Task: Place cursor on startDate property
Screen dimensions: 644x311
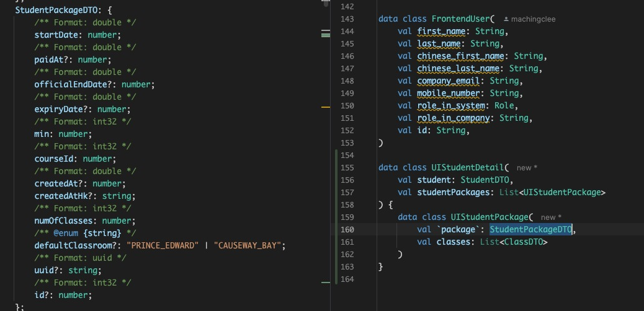Action: (x=56, y=35)
